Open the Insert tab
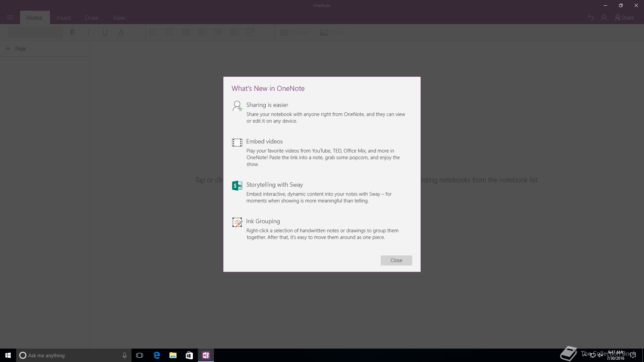644x362 pixels. [64, 18]
